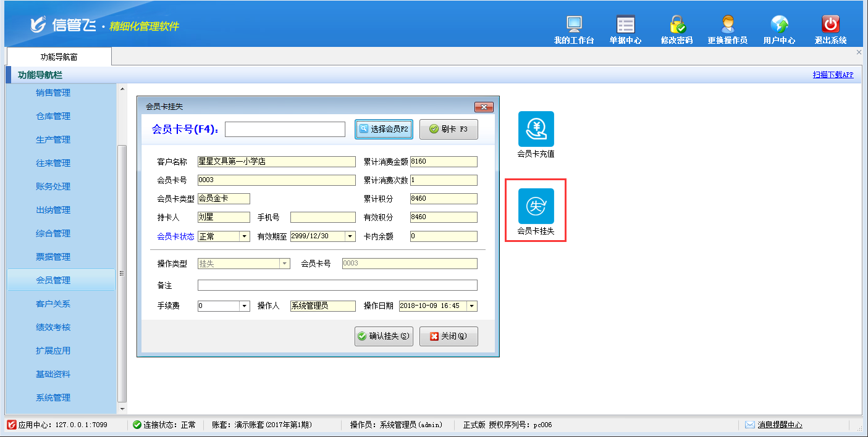Select 会员管理 in navigation sidebar

53,280
